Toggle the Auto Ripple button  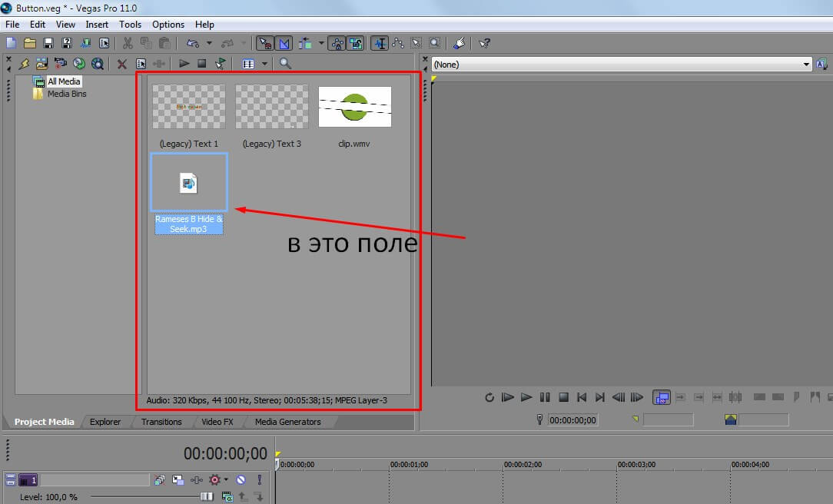(x=305, y=43)
